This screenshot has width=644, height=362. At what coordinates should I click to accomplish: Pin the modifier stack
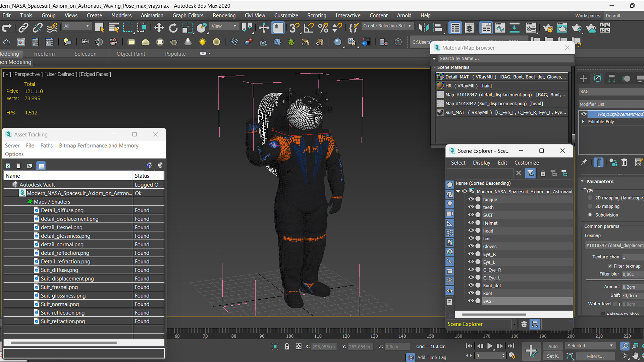pos(584,163)
